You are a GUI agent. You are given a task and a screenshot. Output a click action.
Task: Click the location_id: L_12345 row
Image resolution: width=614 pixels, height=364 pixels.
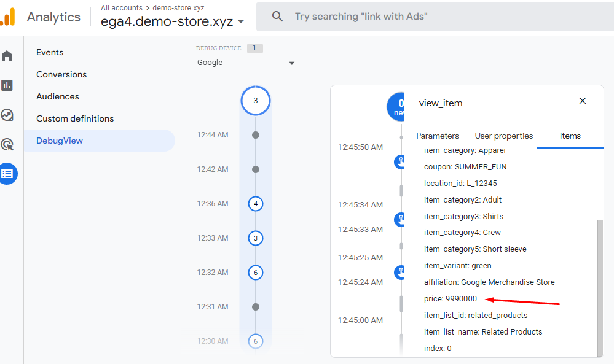pos(460,184)
